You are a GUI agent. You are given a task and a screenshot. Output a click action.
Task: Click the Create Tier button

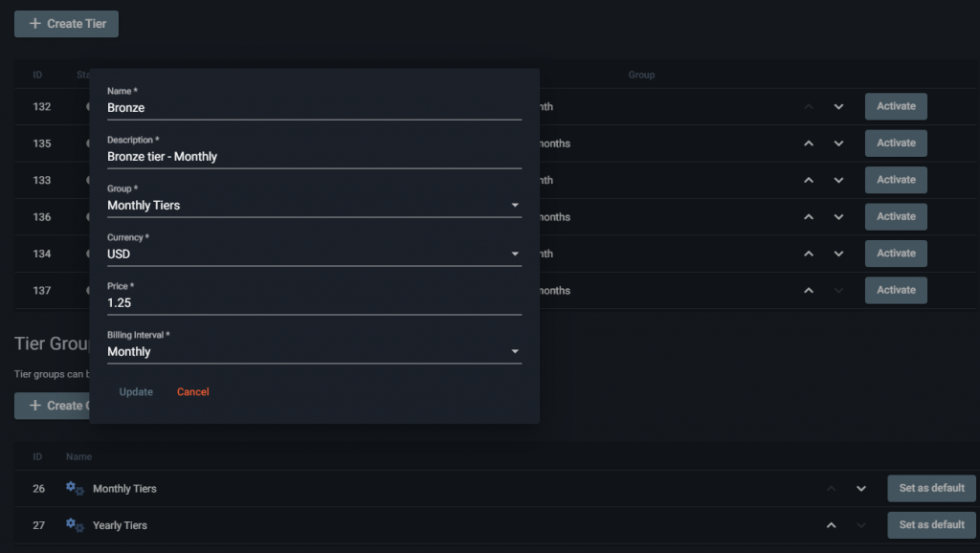click(66, 24)
